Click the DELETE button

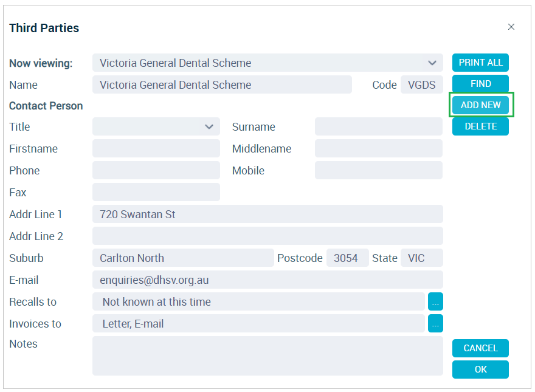coord(480,126)
